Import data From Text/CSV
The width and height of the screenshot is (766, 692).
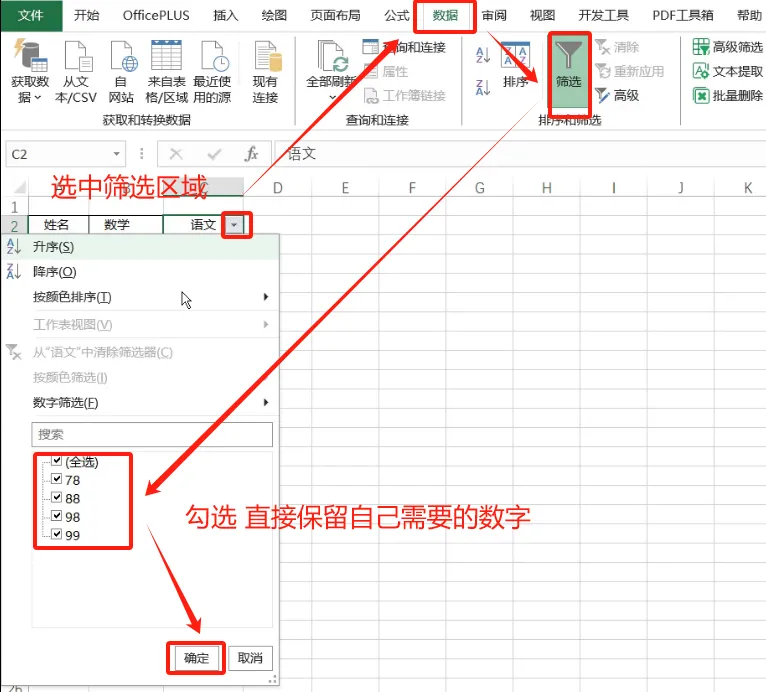76,72
